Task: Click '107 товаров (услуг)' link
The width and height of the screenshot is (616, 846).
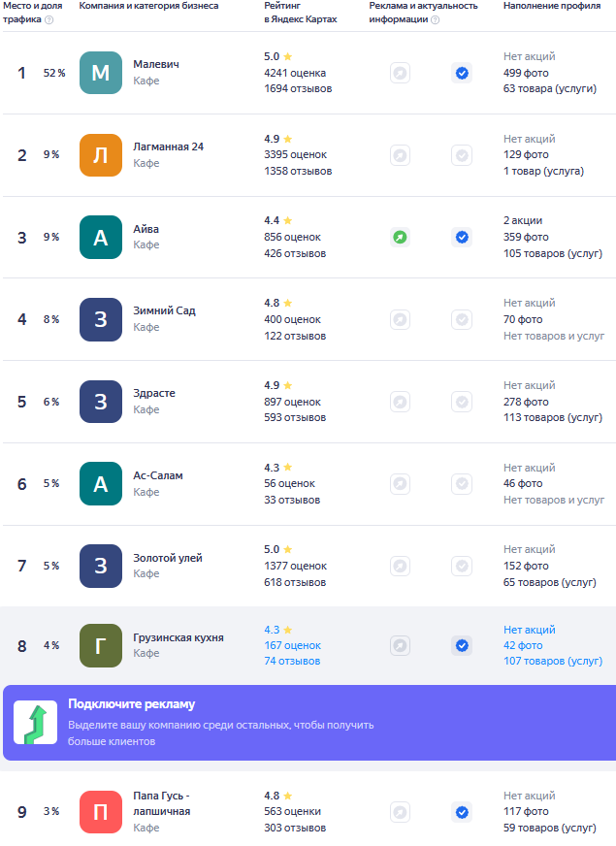Action: pos(553,661)
